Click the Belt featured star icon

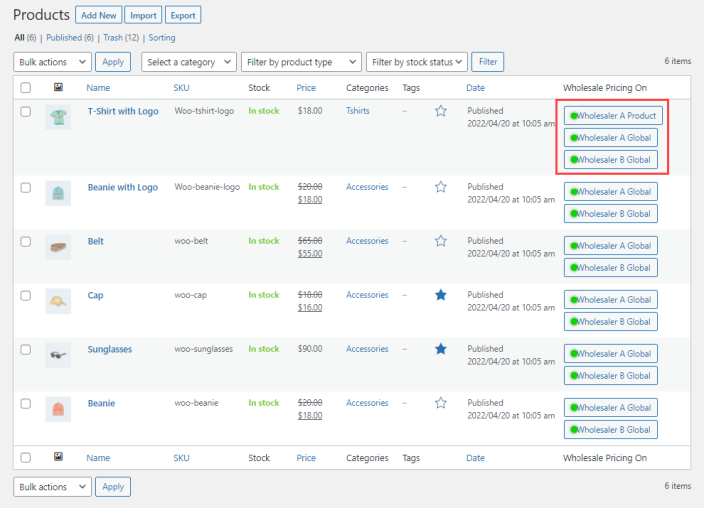tap(441, 241)
